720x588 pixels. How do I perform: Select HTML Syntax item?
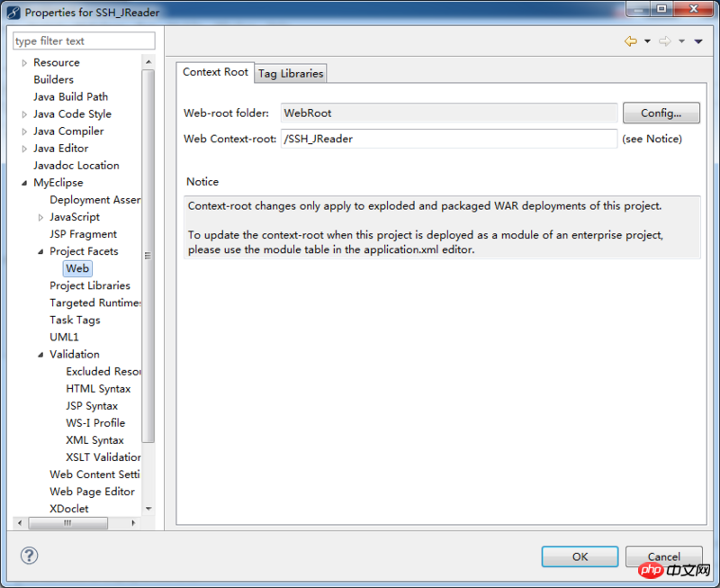click(x=98, y=389)
